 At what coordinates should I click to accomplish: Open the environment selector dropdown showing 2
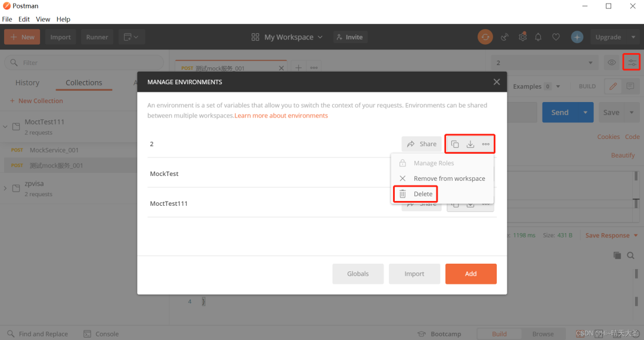pos(544,63)
